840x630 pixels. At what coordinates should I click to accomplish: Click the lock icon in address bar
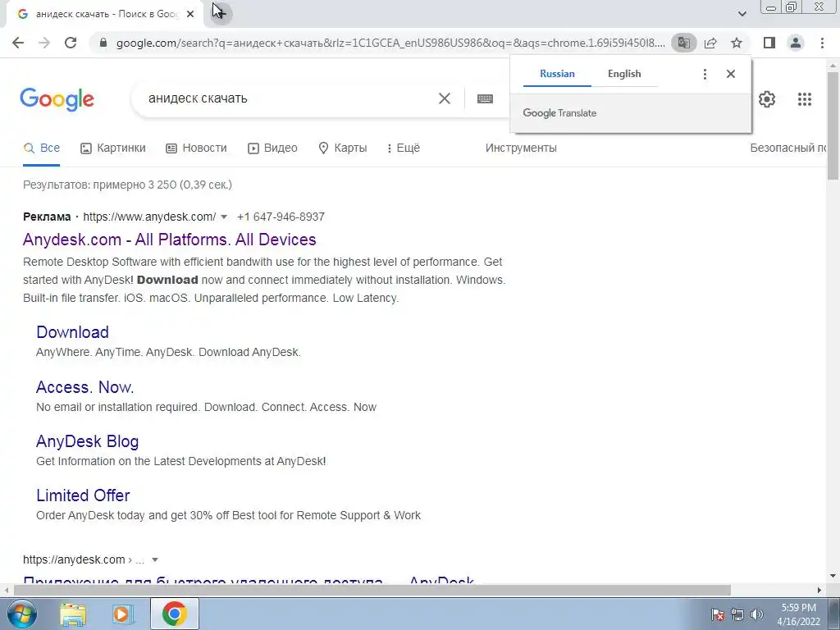(x=103, y=43)
